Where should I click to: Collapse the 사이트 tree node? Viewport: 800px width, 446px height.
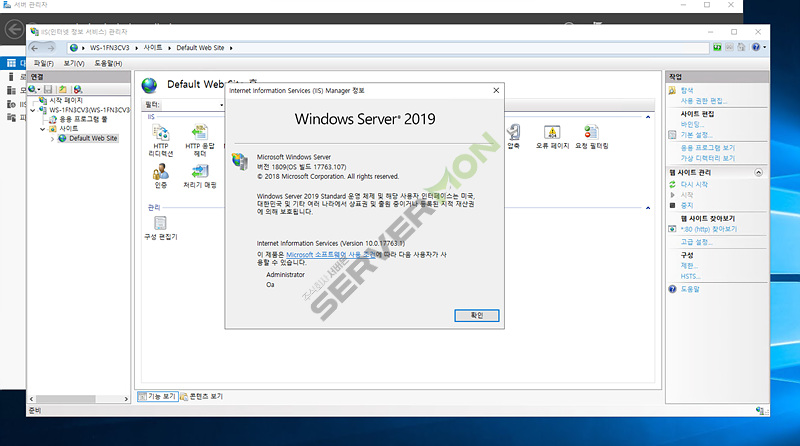[43, 129]
